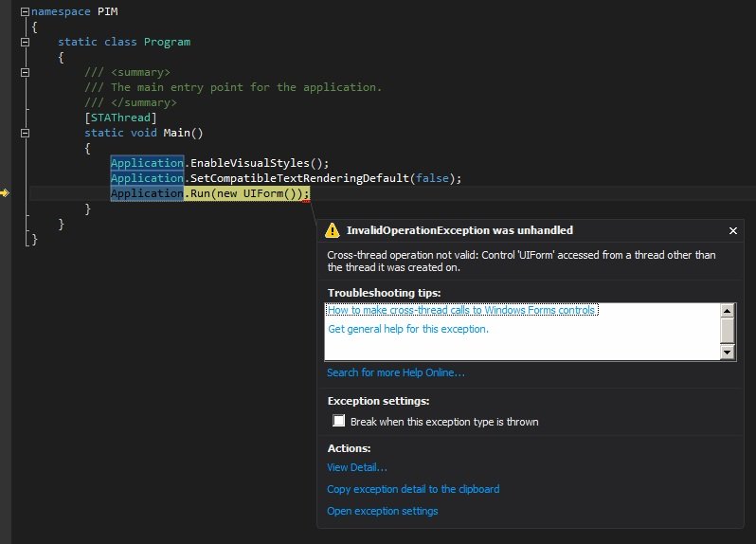
Task: Click the STAThread attribute in code
Action: pyautogui.click(x=120, y=118)
